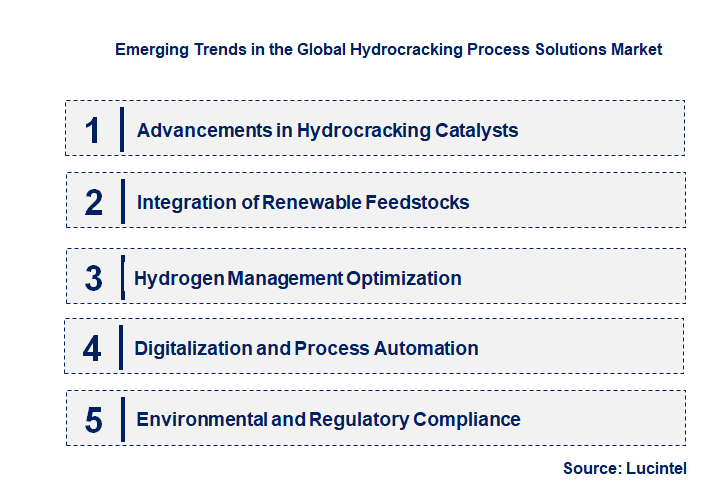The image size is (712, 501).
Task: Click the number 4 label
Action: [x=92, y=349]
